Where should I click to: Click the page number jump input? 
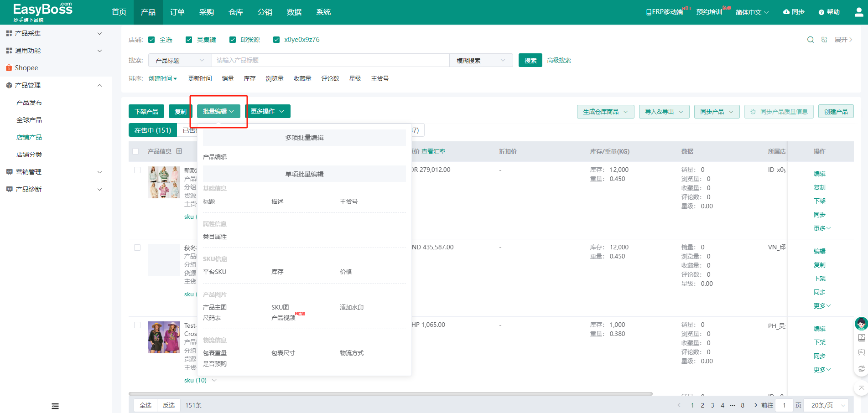(x=785, y=405)
